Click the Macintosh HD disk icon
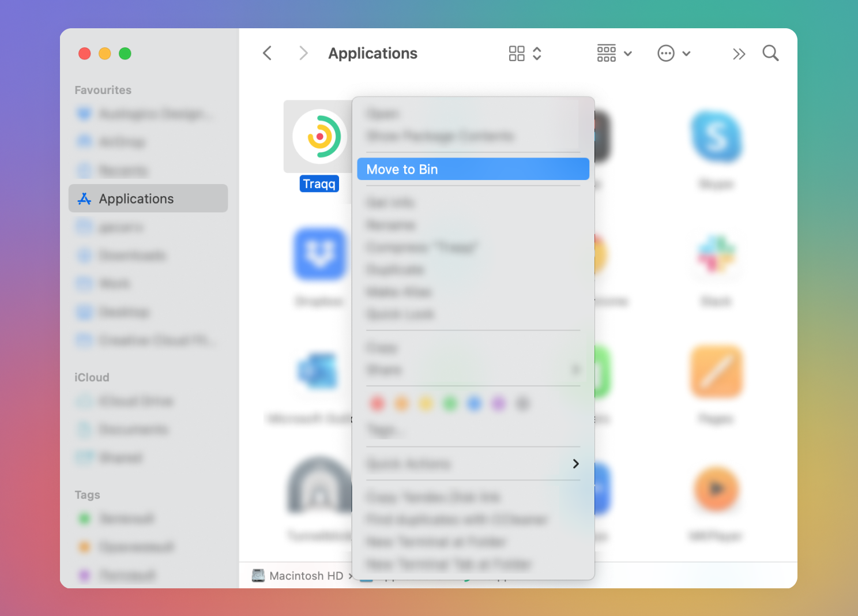 coord(258,576)
